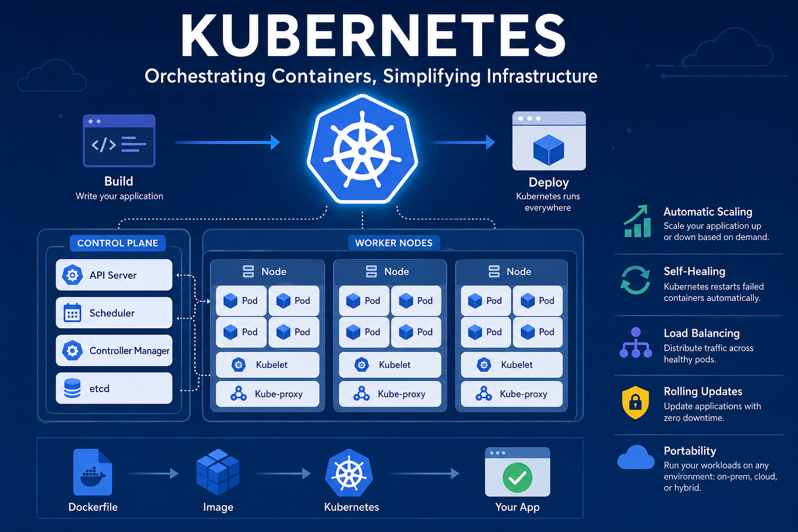This screenshot has height=532, width=798.
Task: Select the Automatic Scaling growth chart icon
Action: (637, 221)
